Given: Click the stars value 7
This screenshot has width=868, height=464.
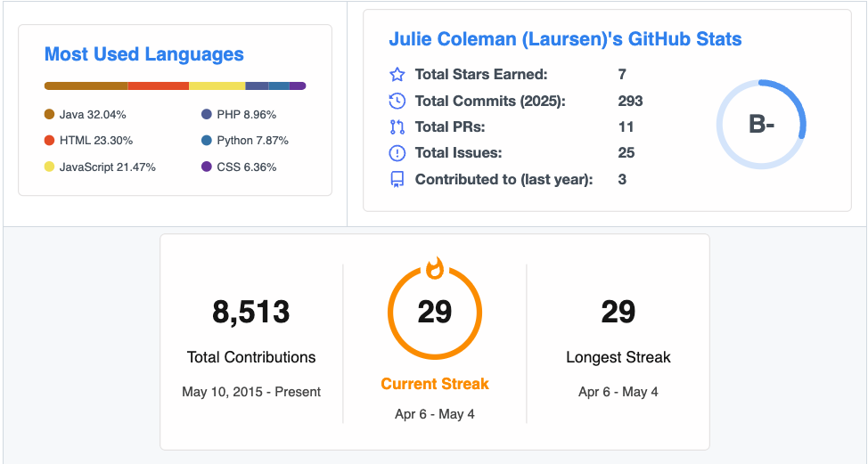Looking at the screenshot, I should coord(622,74).
